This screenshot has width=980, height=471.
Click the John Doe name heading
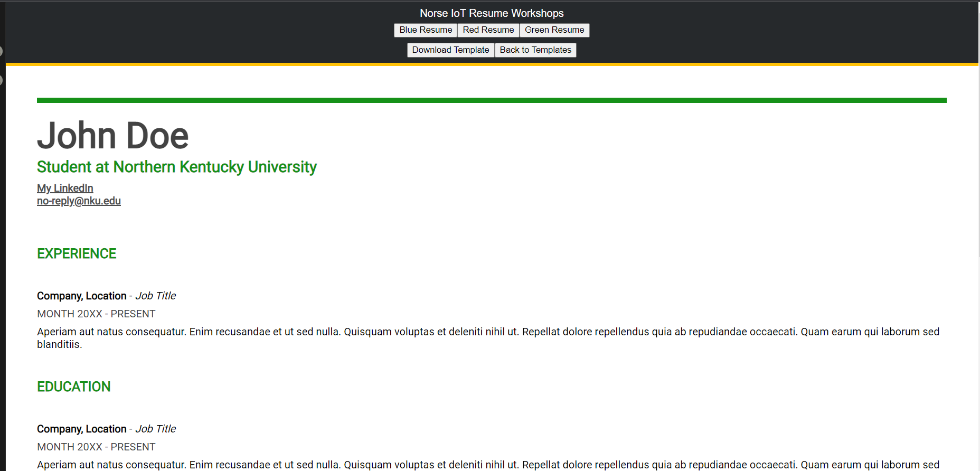[112, 136]
